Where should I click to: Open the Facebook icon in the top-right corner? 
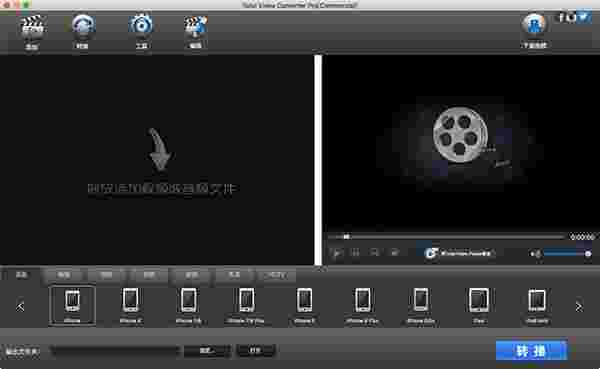coord(561,17)
